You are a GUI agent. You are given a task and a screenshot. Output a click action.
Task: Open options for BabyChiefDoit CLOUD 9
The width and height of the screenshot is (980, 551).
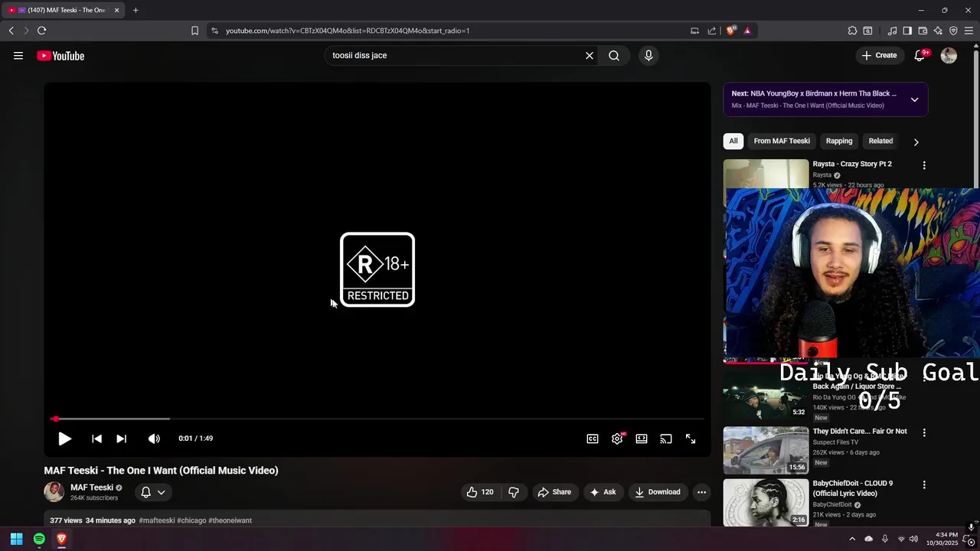pyautogui.click(x=924, y=484)
